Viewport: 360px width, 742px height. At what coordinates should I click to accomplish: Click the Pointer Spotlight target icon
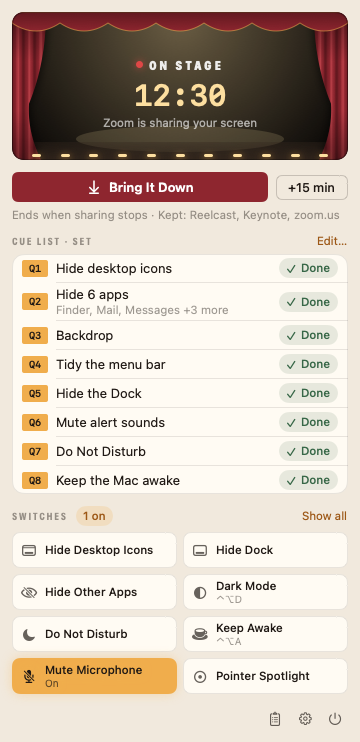(x=200, y=677)
